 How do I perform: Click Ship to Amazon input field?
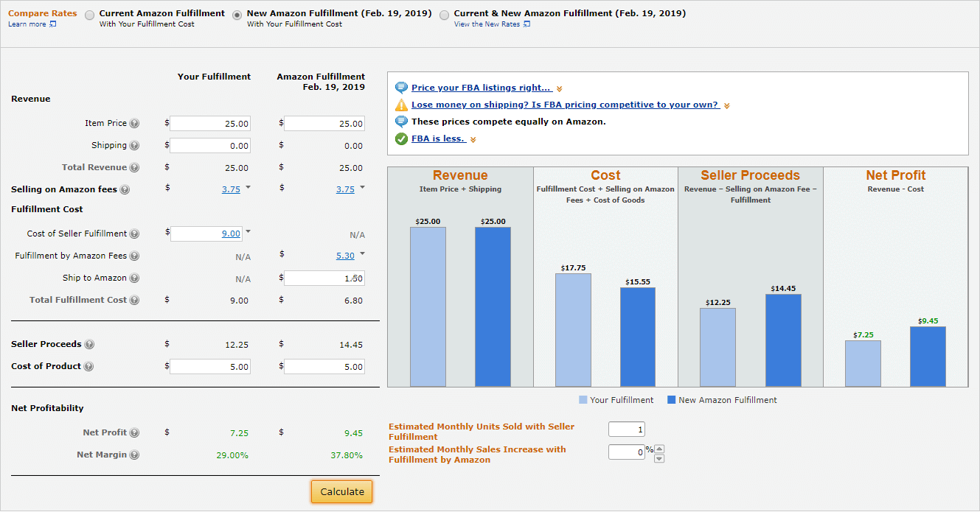tap(324, 278)
